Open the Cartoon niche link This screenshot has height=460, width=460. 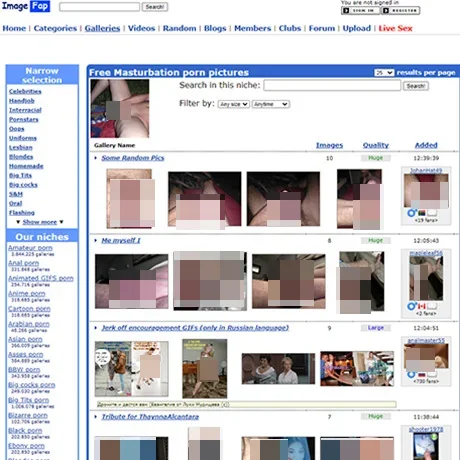29,309
